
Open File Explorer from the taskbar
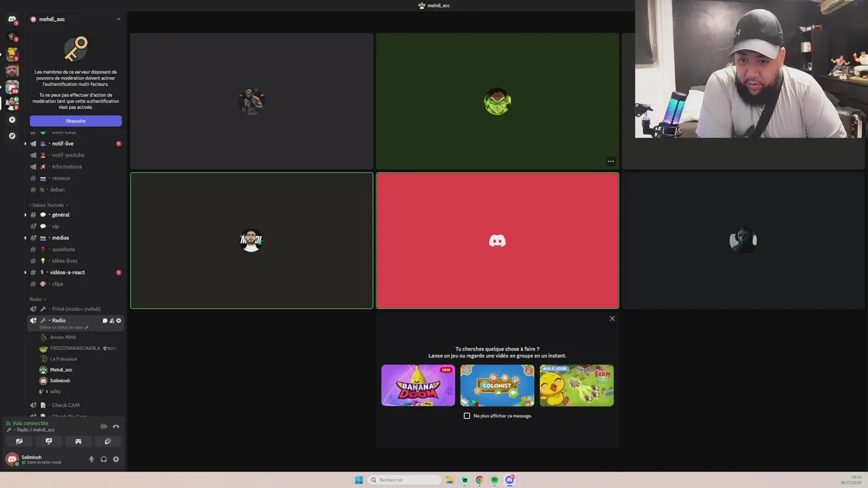pos(450,480)
